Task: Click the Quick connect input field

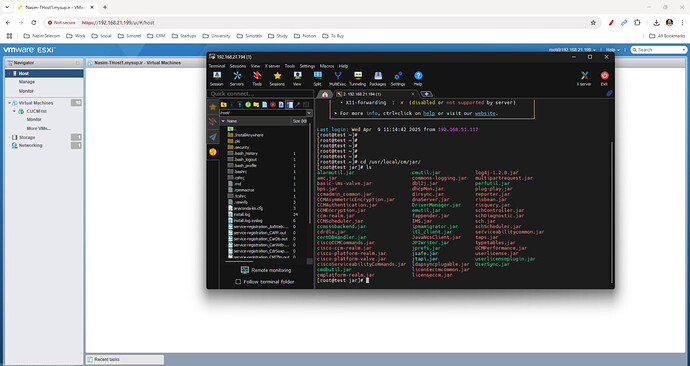Action: (x=261, y=94)
